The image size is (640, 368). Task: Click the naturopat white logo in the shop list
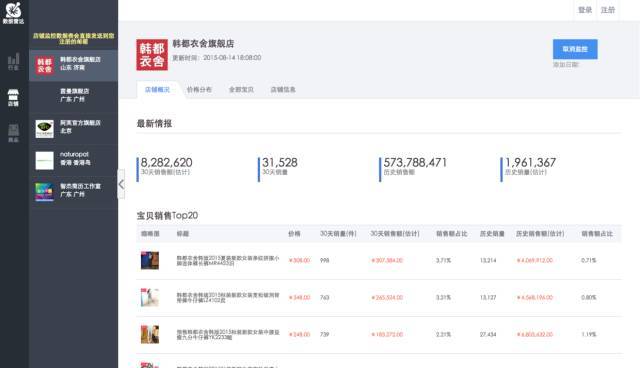[x=44, y=160]
